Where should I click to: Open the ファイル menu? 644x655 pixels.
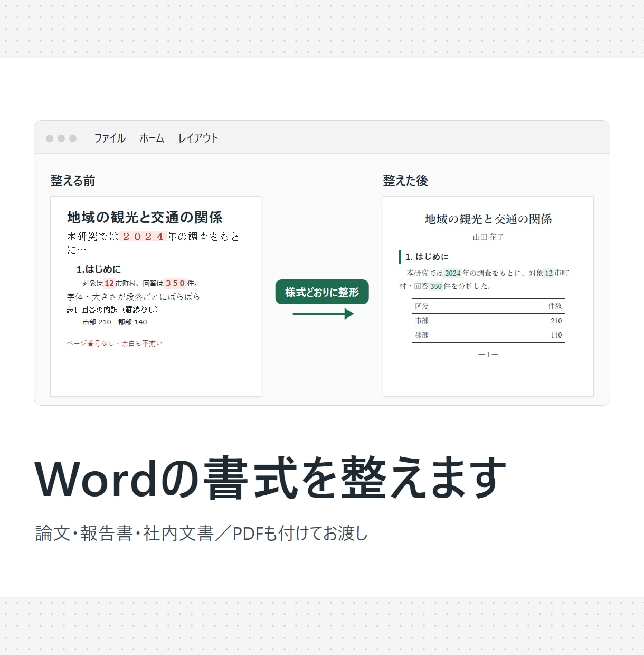tap(110, 138)
